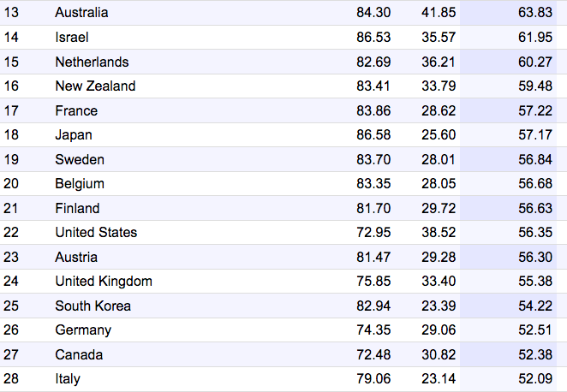Select Australia's highlighted score 63.83
Image resolution: width=567 pixels, height=392 pixels.
pos(535,13)
